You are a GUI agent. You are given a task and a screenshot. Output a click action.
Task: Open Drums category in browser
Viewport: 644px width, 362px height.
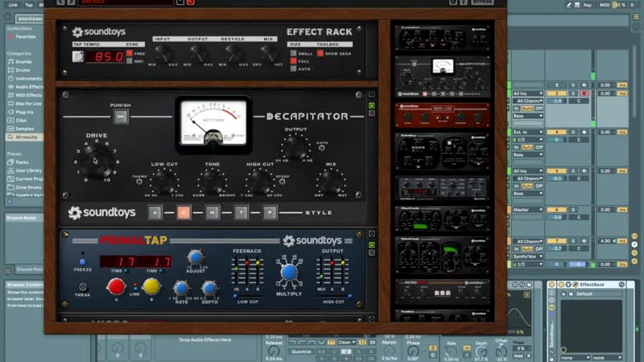click(x=23, y=70)
